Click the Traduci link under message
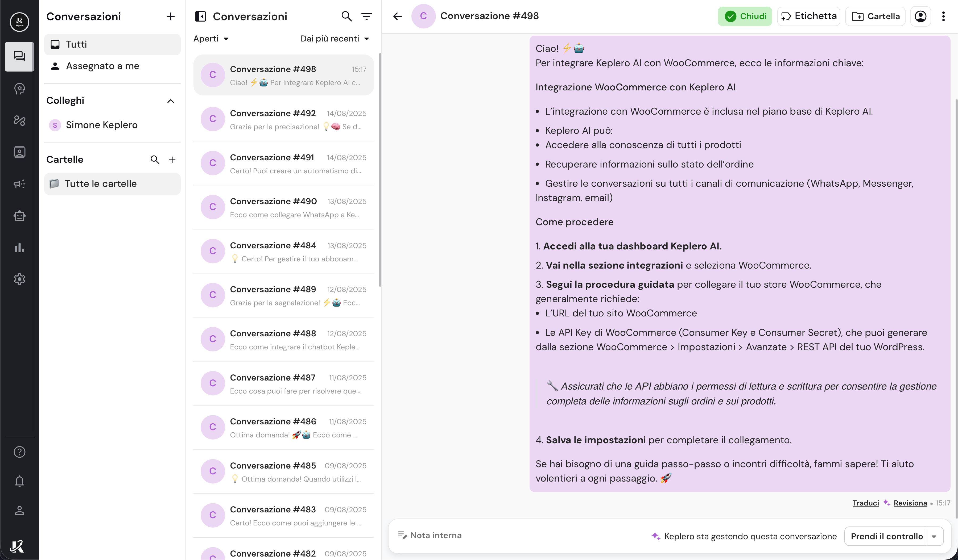This screenshot has height=560, width=958. coord(865,503)
